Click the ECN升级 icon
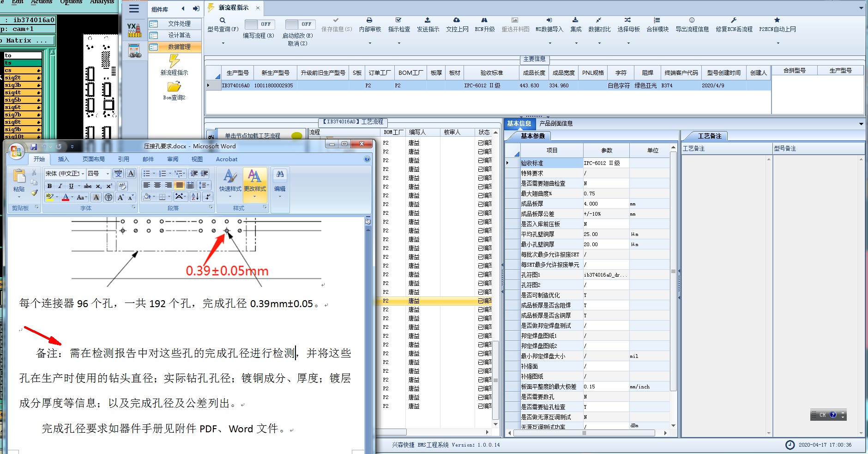The width and height of the screenshot is (868, 454). 484,20
